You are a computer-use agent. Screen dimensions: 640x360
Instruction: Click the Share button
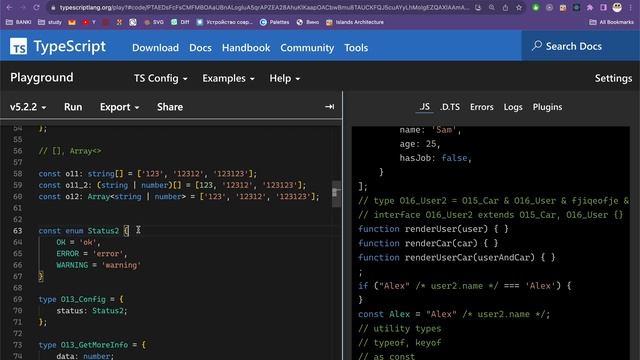pos(170,107)
